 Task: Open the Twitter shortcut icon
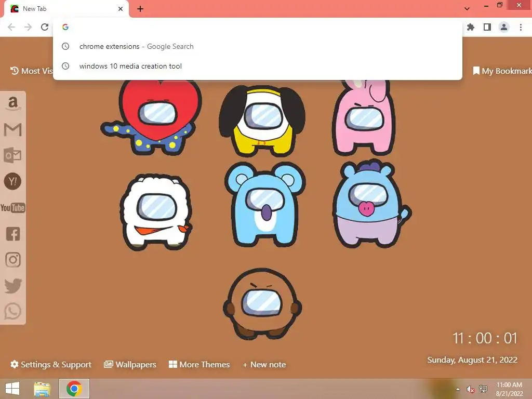tap(13, 286)
